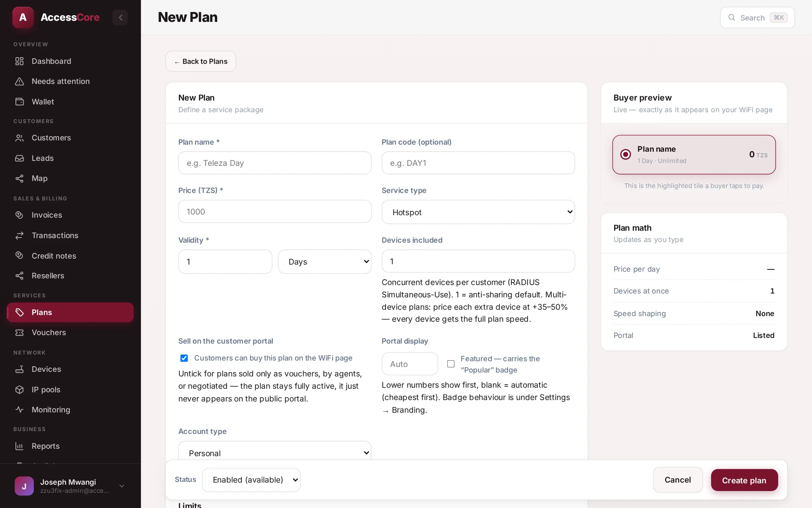Go to Needs attention page
This screenshot has height=508, width=812.
click(70, 81)
